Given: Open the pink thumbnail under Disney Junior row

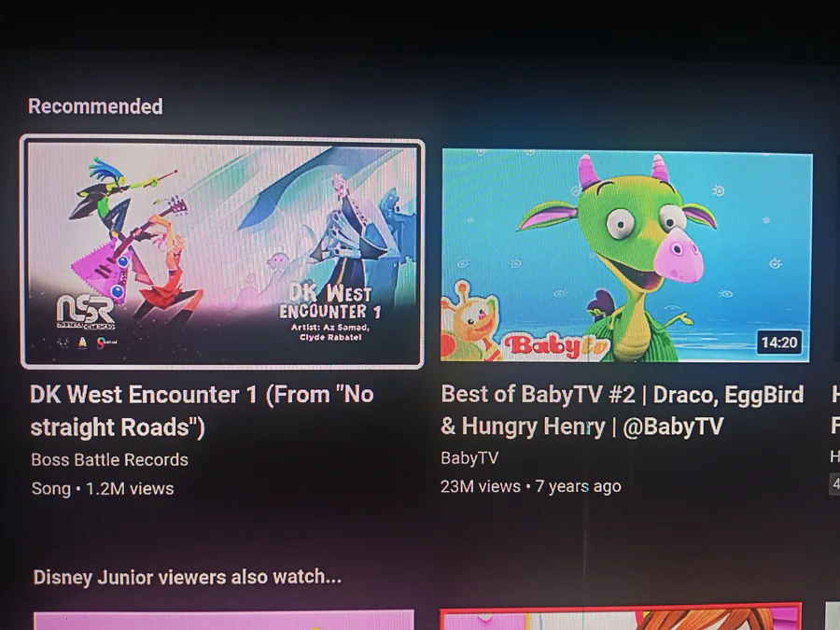Looking at the screenshot, I should (x=224, y=620).
